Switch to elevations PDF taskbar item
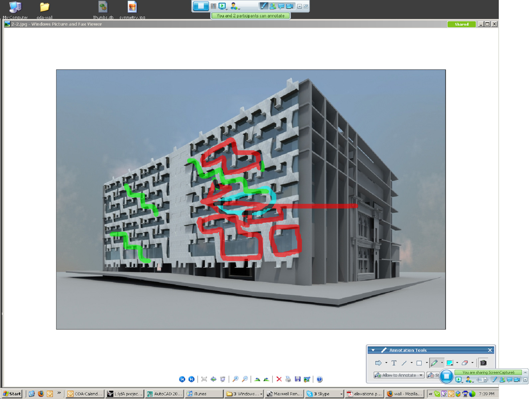The height and width of the screenshot is (399, 532). 364,394
